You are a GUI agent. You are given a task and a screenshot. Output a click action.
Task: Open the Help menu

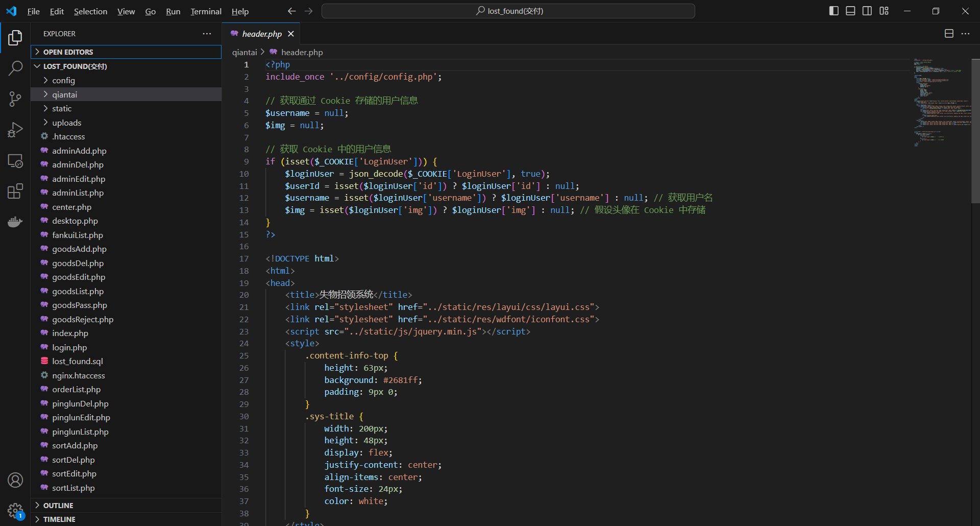point(240,11)
